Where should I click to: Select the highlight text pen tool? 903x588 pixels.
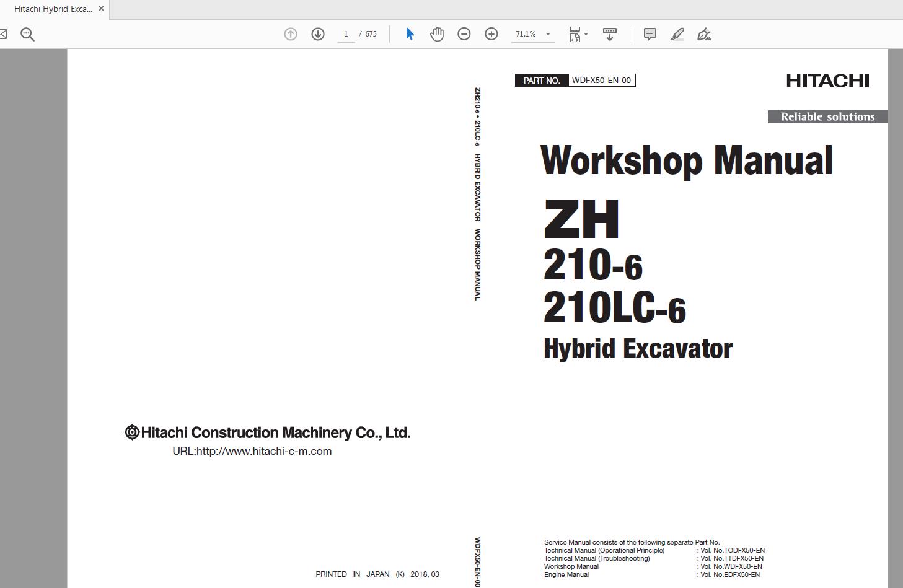677,34
